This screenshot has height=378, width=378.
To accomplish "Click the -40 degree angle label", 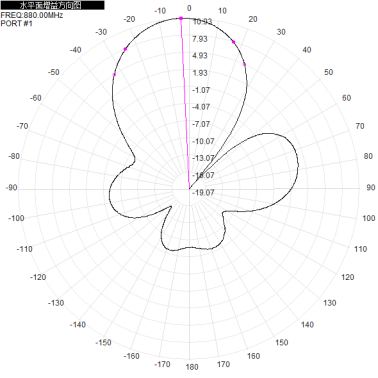I will [x=75, y=50].
